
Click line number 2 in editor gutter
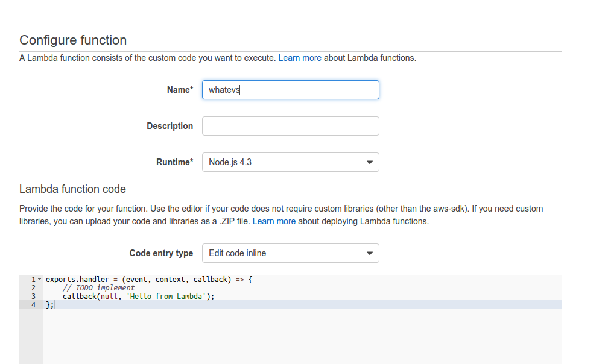33,287
